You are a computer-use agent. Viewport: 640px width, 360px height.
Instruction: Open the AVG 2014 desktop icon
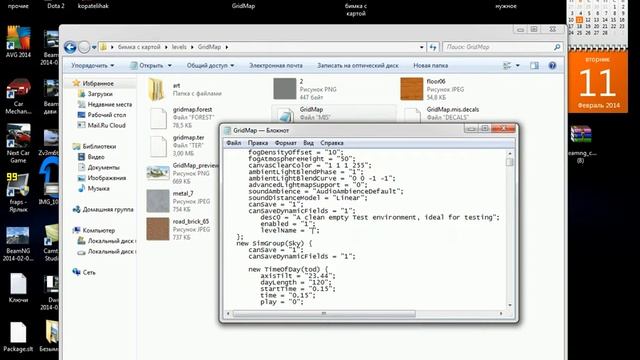point(18,42)
